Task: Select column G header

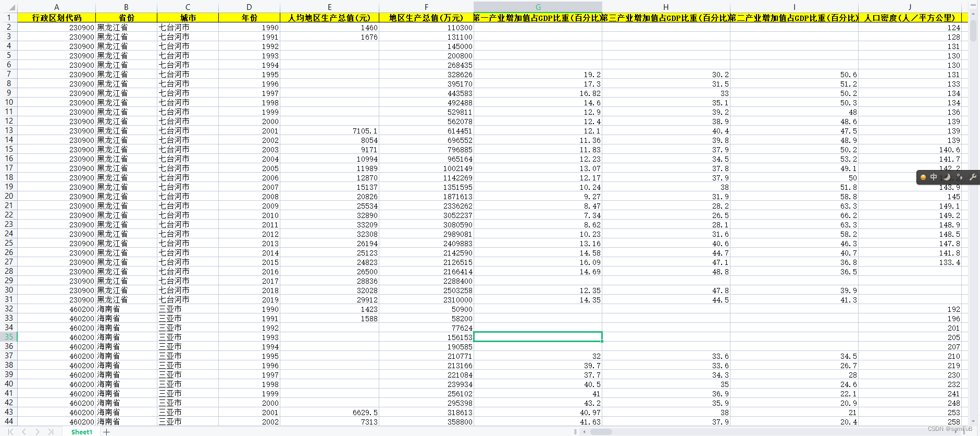Action: pos(538,7)
